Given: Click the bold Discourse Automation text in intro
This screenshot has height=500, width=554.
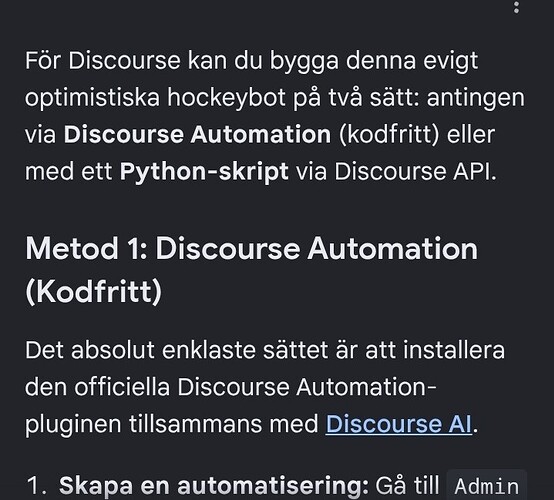Looking at the screenshot, I should 197,134.
